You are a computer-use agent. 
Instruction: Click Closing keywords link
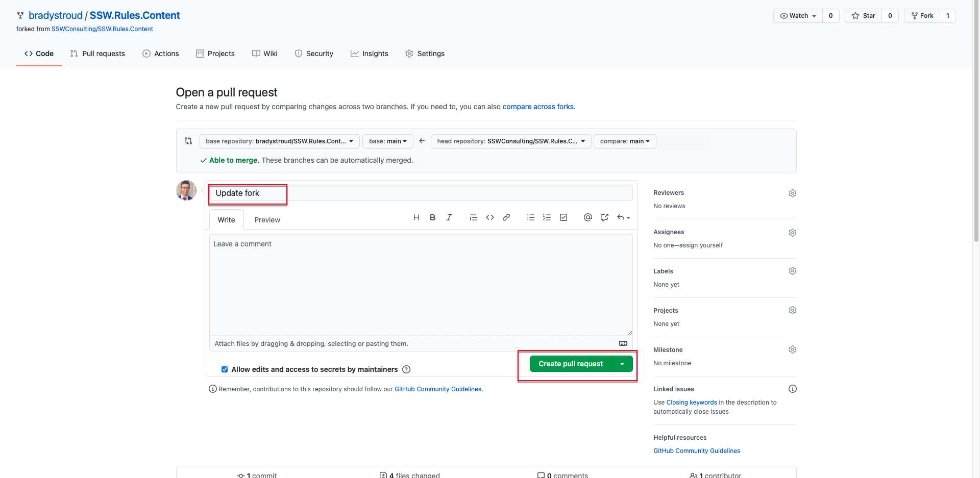[x=692, y=402]
